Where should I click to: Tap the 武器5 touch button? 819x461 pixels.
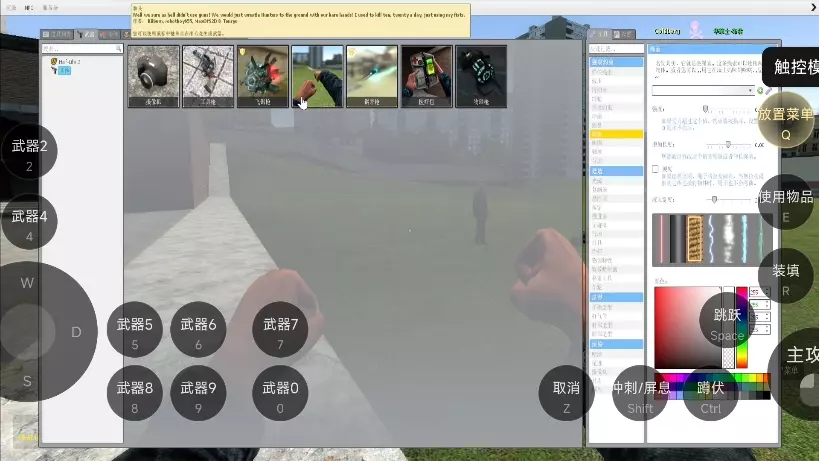[x=135, y=330]
